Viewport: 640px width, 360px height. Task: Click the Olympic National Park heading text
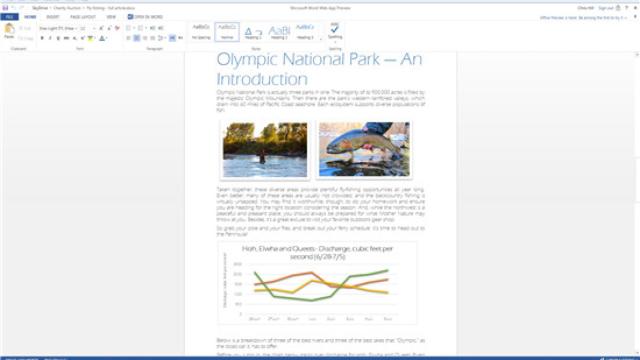319,69
